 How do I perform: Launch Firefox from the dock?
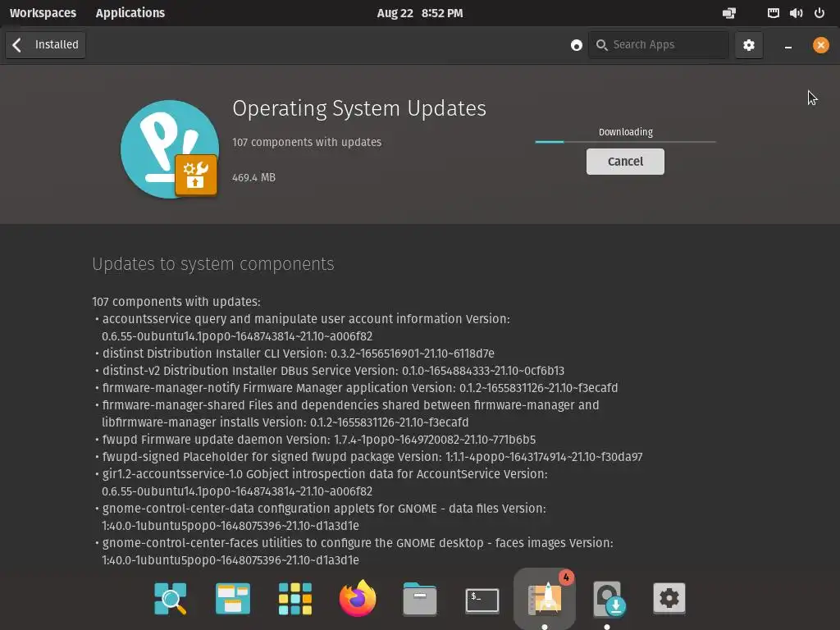(358, 598)
